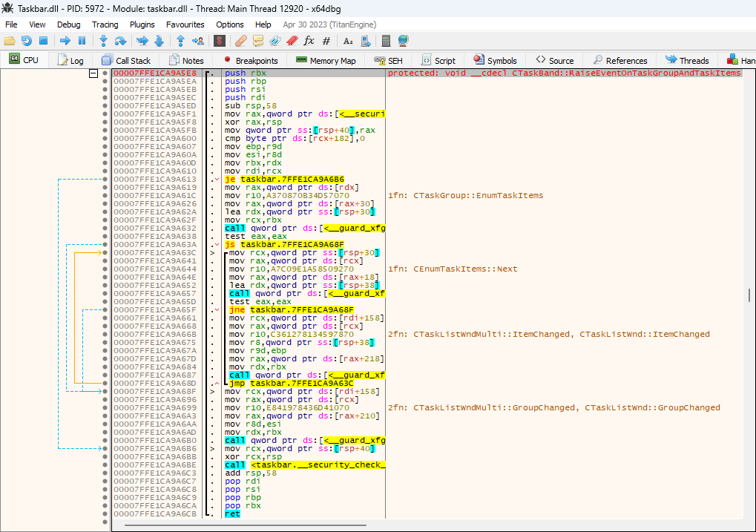
Task: Switch to the Symbols tab
Action: tap(495, 61)
